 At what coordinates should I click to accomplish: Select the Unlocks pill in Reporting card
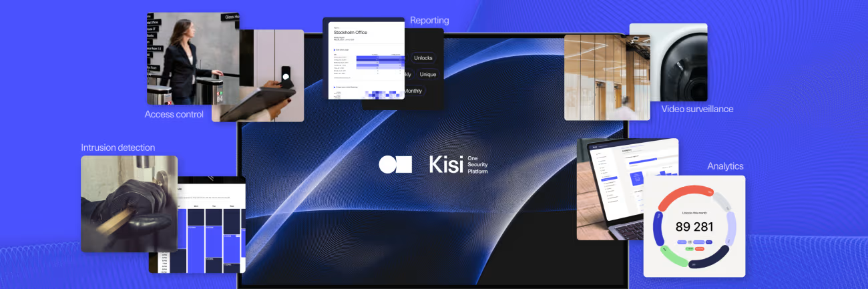tap(423, 58)
